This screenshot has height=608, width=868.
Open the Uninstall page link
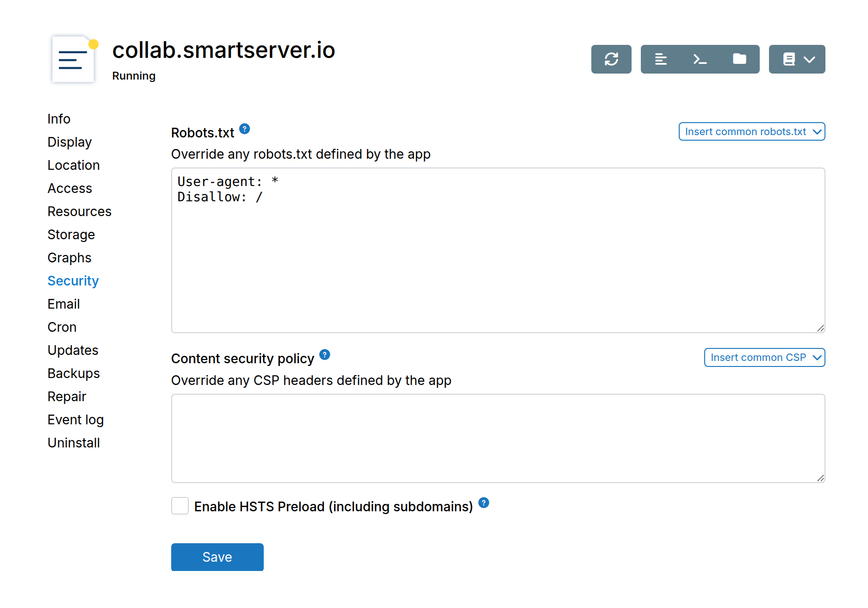74,443
